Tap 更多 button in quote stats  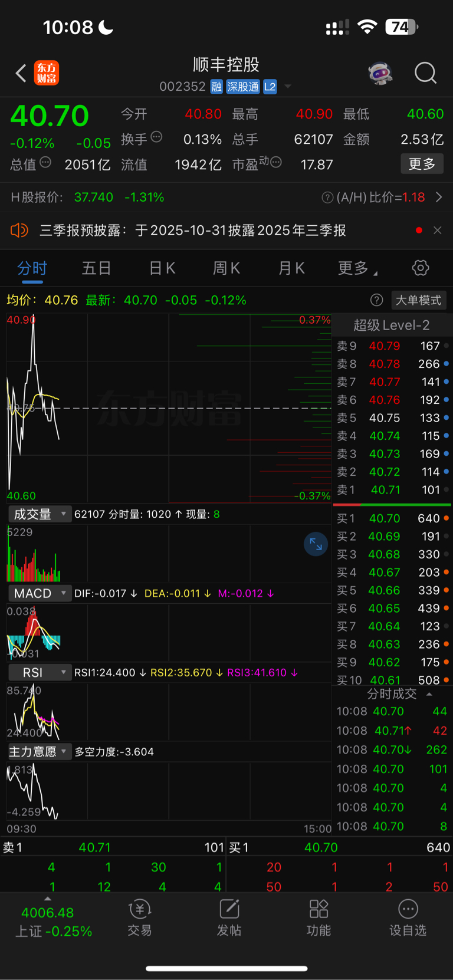422,164
